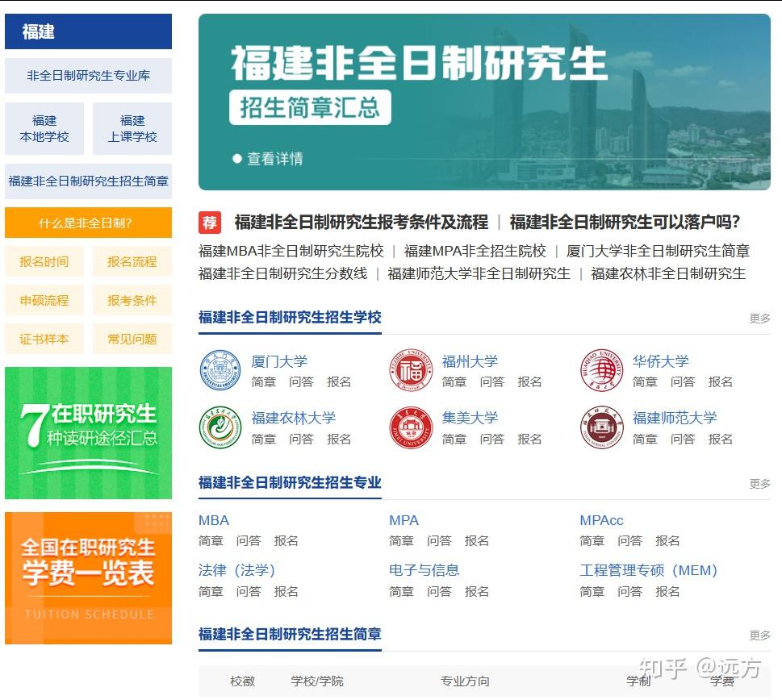782x700 pixels.
Task: Click 简章 under MBA
Action: point(211,541)
